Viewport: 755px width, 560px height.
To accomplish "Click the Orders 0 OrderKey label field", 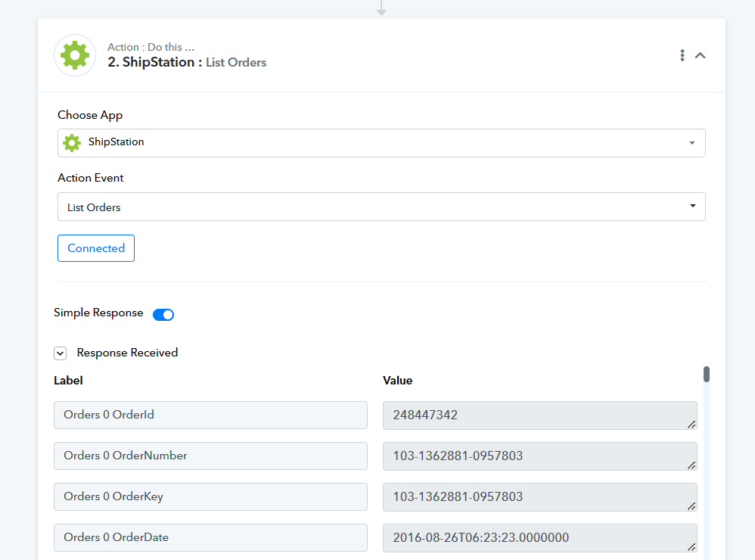I will [210, 497].
